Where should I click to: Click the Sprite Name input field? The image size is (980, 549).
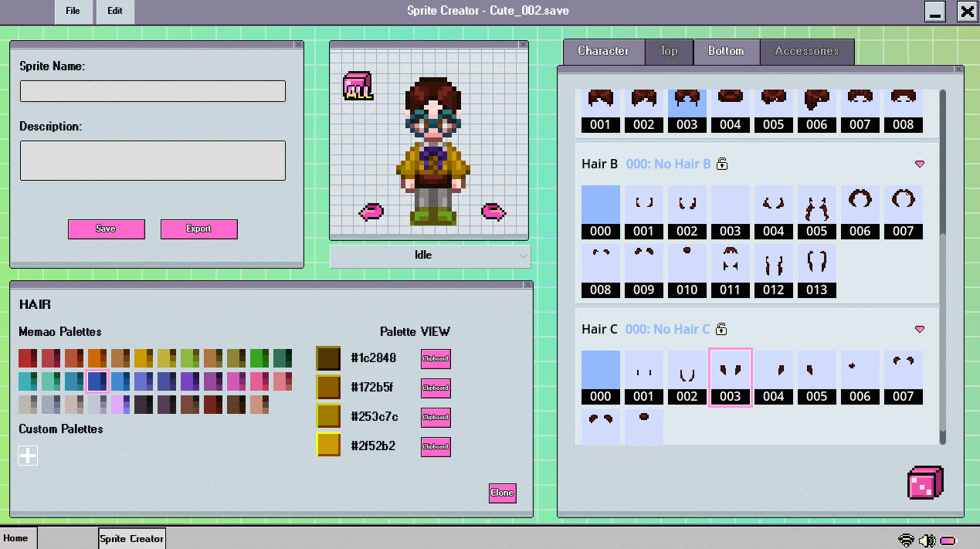[x=153, y=91]
